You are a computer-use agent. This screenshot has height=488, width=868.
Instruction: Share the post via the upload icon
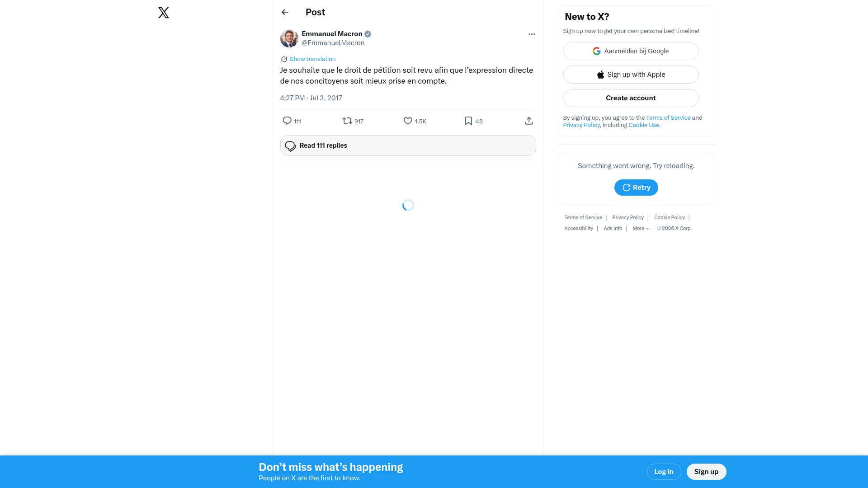[x=529, y=121]
